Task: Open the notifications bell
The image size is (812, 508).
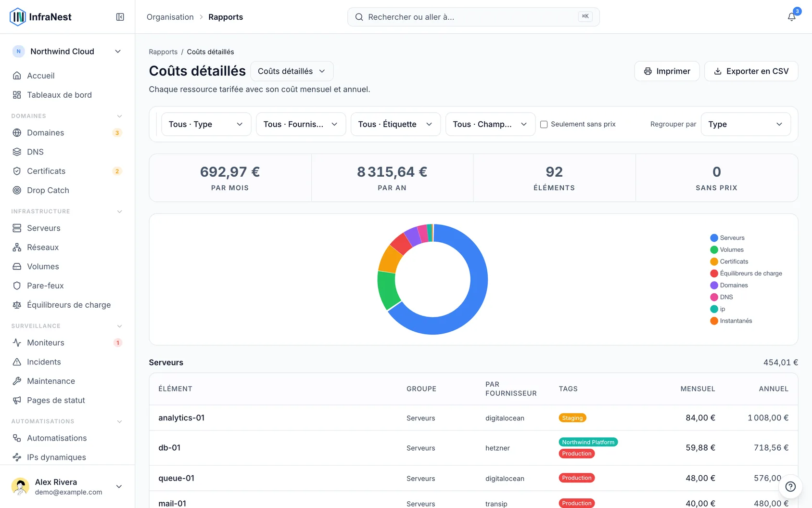Action: pos(791,17)
